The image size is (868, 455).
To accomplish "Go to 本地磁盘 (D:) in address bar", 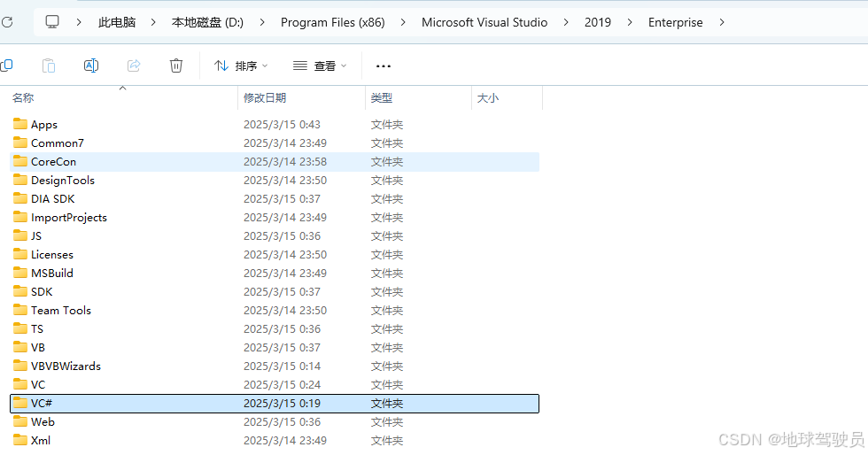I will (207, 22).
